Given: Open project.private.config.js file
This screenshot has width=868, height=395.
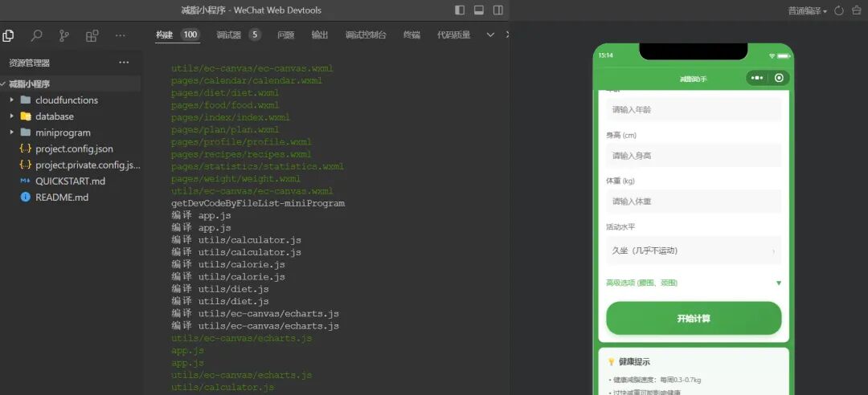Looking at the screenshot, I should click(88, 165).
